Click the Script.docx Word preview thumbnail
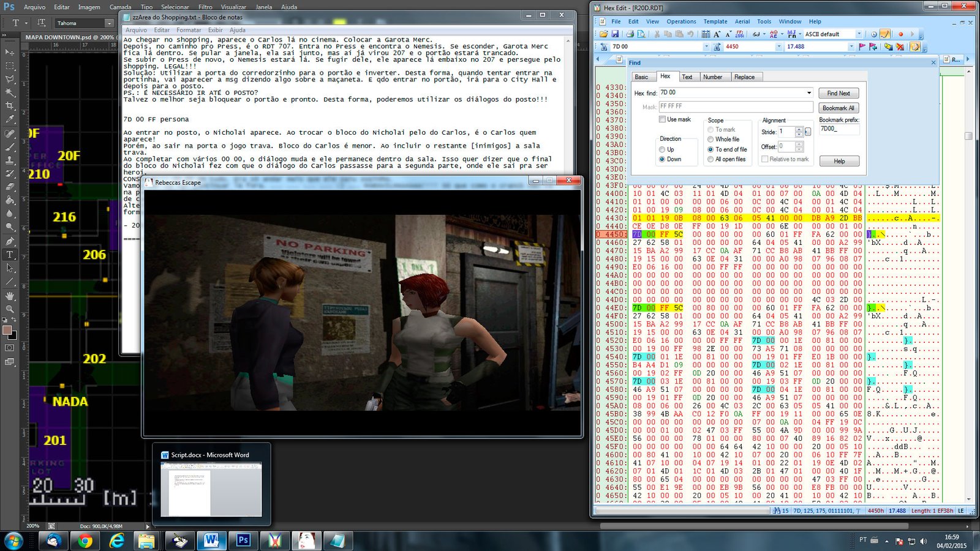 tap(211, 489)
